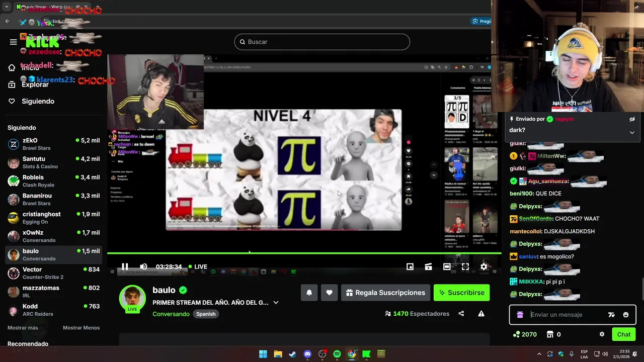The image size is (644, 362).
Task: Toggle follow heart button for baulo
Action: 329,293
